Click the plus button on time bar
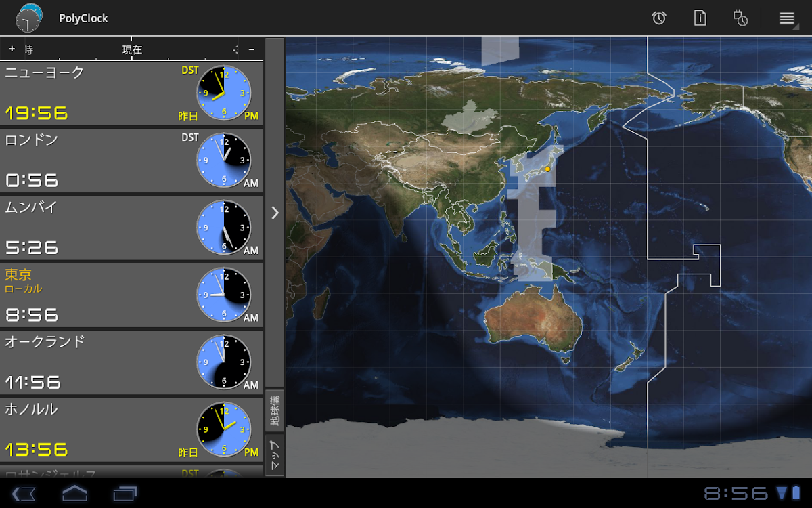This screenshot has height=508, width=812. tap(12, 49)
